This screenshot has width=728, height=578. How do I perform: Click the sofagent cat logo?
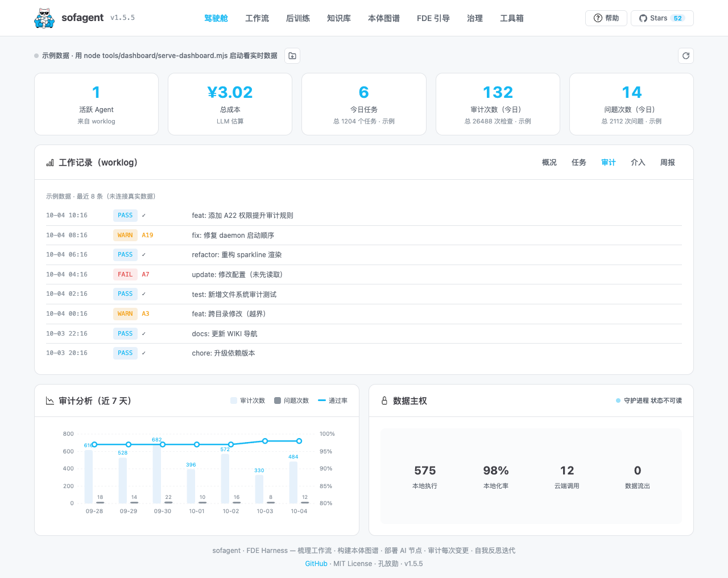(44, 18)
